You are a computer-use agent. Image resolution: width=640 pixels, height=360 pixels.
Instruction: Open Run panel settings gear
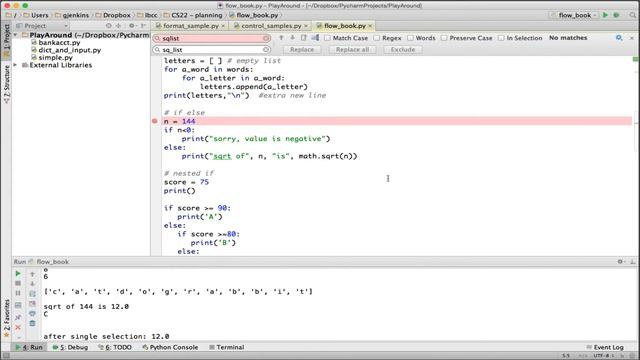pos(620,262)
